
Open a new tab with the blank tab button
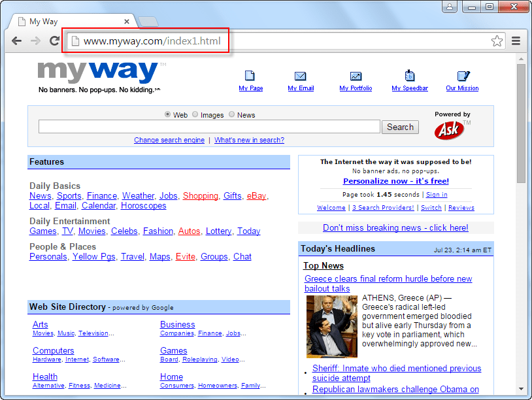(x=148, y=22)
